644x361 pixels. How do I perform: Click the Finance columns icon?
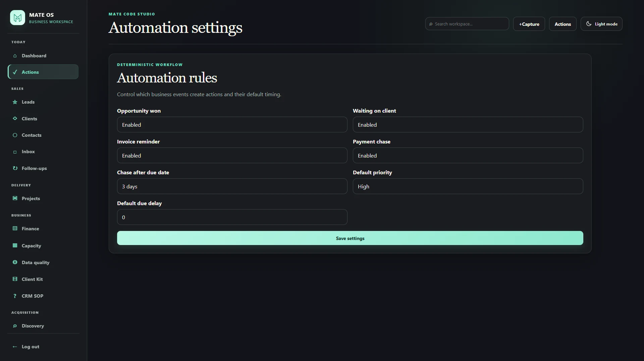[x=15, y=228]
